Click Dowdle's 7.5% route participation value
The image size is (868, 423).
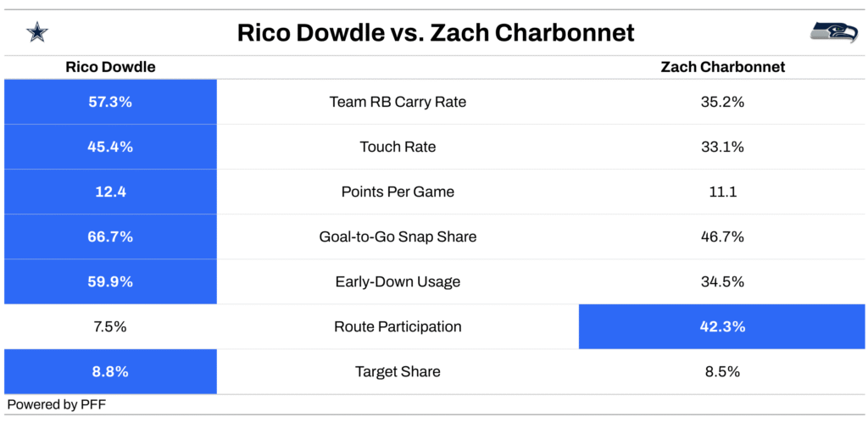coord(111,326)
